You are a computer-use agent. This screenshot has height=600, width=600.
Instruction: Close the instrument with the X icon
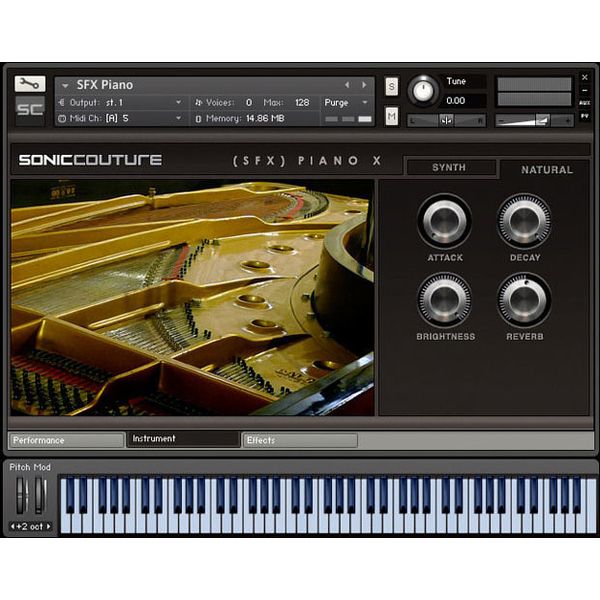click(x=585, y=77)
